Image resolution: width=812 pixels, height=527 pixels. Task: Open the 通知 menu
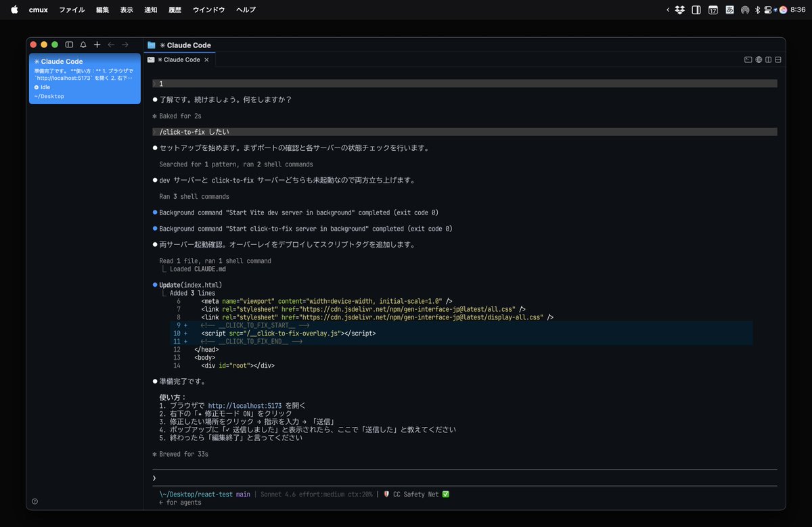click(x=151, y=9)
